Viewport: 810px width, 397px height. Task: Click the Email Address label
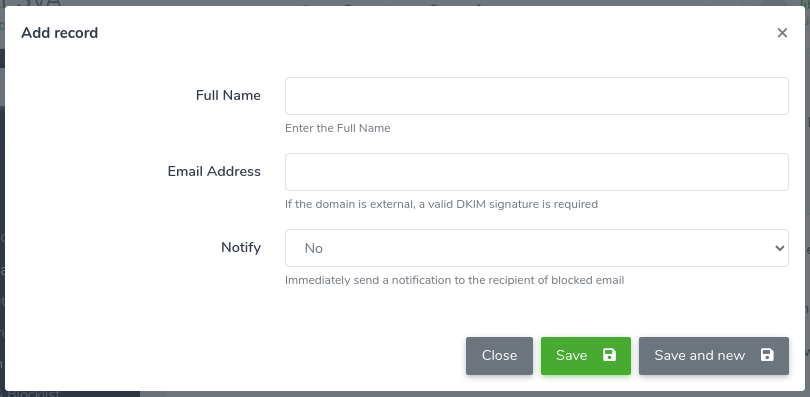(214, 171)
